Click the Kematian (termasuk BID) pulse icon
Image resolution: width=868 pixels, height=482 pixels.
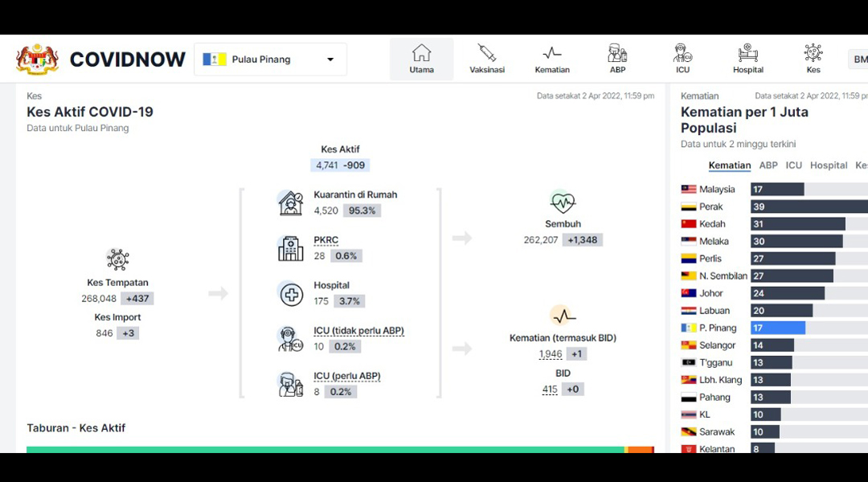pos(563,316)
